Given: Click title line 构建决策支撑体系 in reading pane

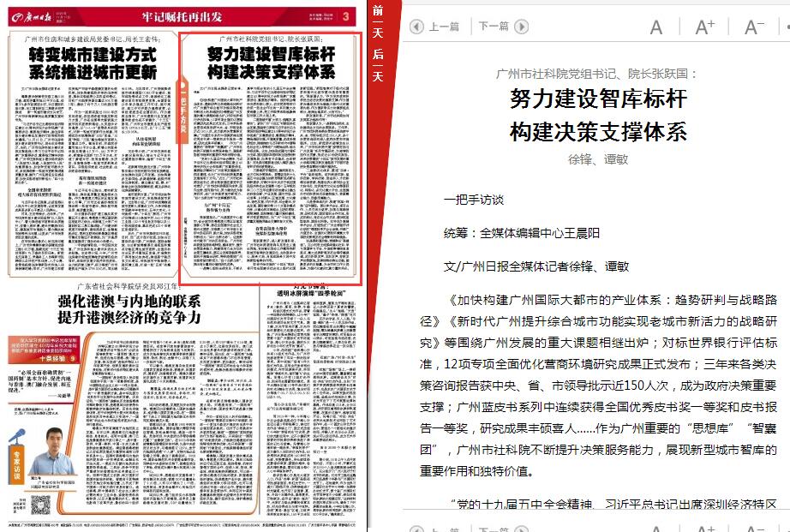Looking at the screenshot, I should (598, 132).
